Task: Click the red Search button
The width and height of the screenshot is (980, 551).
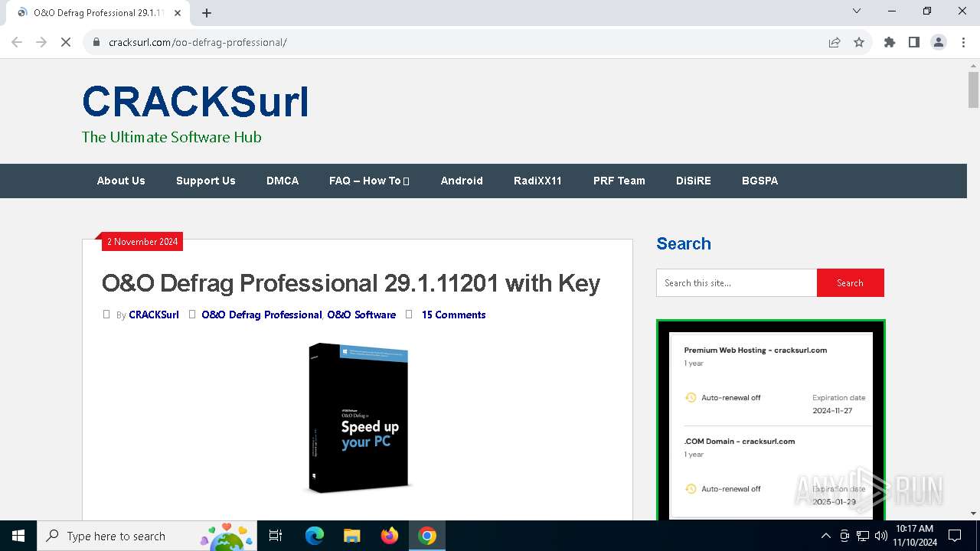Action: pyautogui.click(x=850, y=283)
